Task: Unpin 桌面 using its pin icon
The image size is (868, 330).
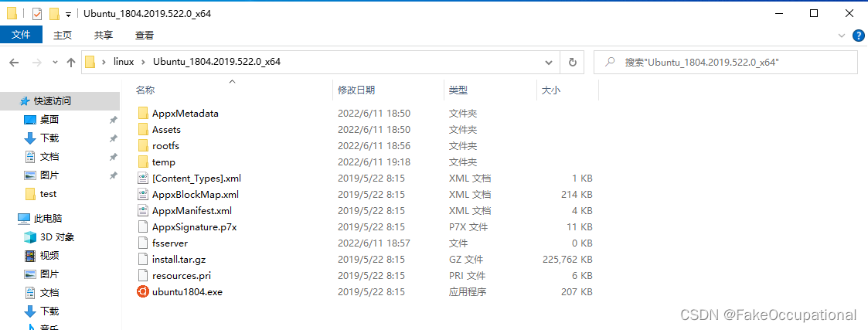Action: 113,120
